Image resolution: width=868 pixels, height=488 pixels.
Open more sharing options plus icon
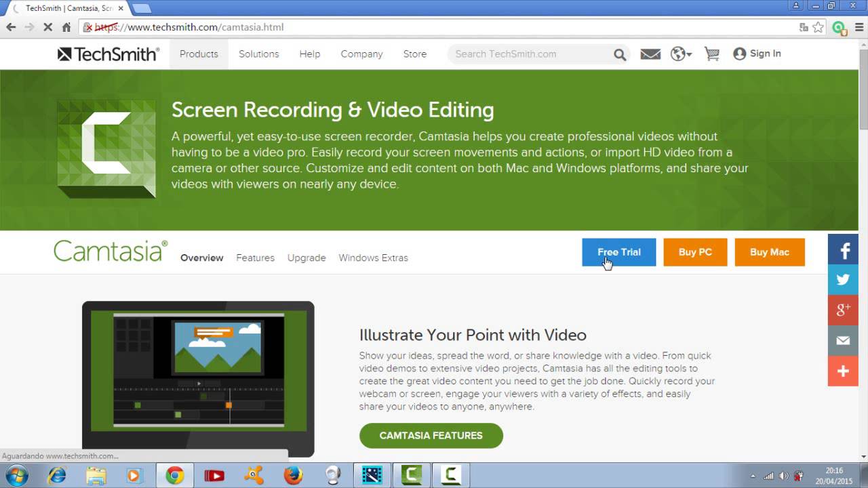tap(843, 371)
